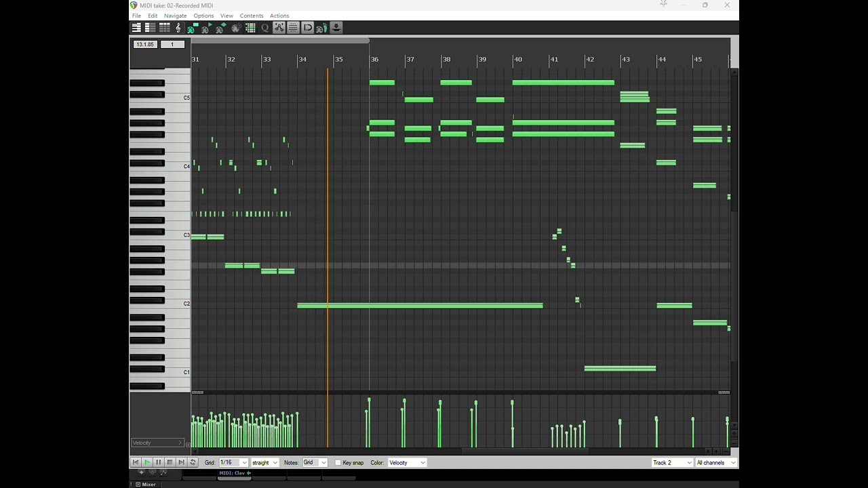This screenshot has height=488, width=868.
Task: Click the C3 key on the piano
Action: click(178, 235)
